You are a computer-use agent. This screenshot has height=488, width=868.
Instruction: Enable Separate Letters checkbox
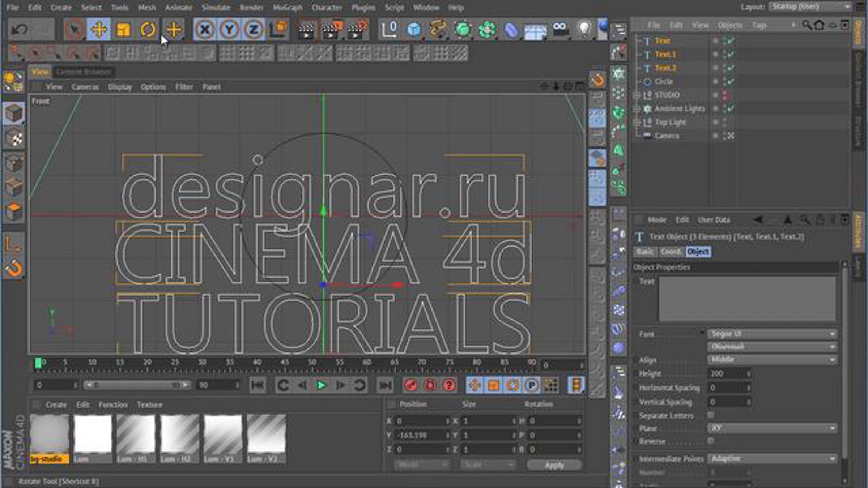pos(711,415)
